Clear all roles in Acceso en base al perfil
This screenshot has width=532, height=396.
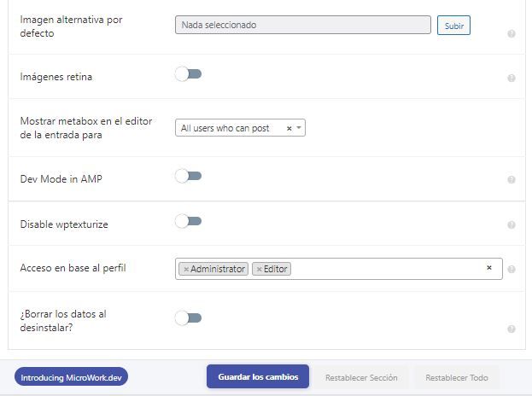pyautogui.click(x=489, y=267)
